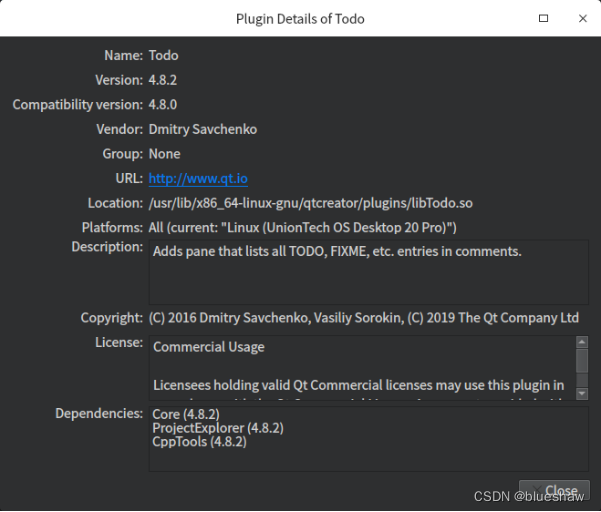Click the License scrollbar up arrow
Image resolution: width=601 pixels, height=512 pixels.
[x=582, y=343]
